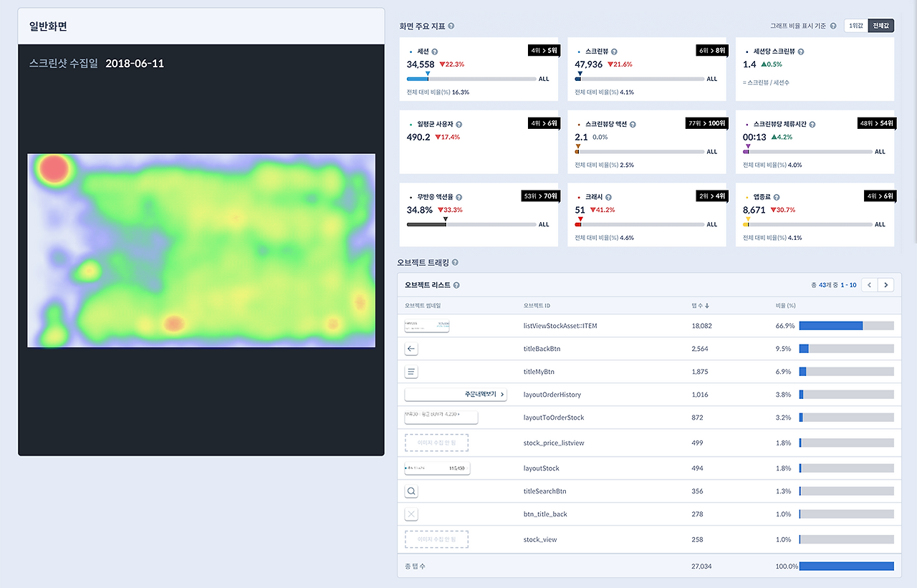Click the object ID stock_view
The width and height of the screenshot is (917, 588).
click(540, 539)
